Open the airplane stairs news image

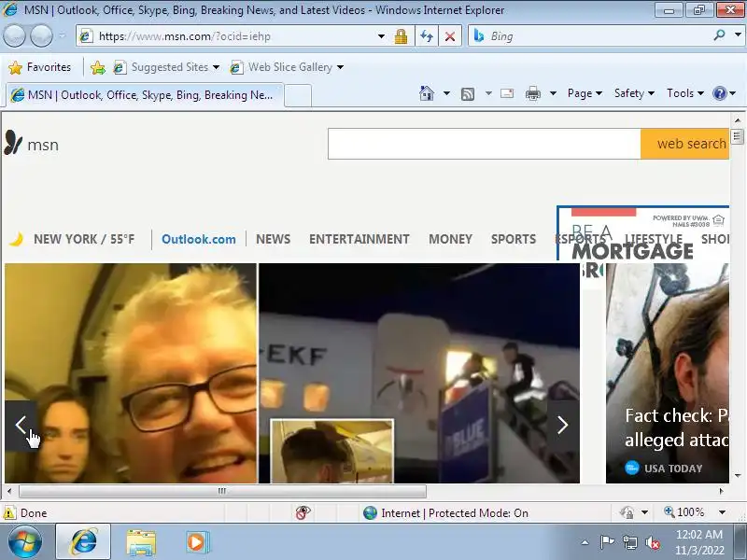419,373
